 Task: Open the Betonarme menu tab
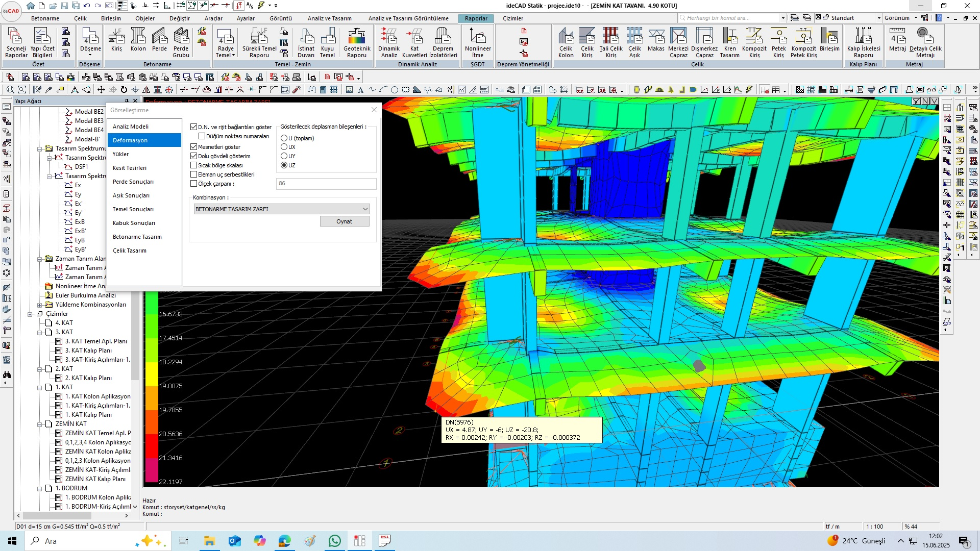pyautogui.click(x=45, y=18)
